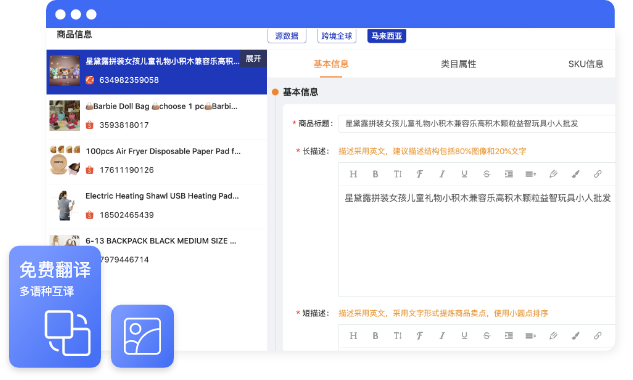Expand the selected product with 展开
This screenshot has width=633, height=380.
(253, 59)
